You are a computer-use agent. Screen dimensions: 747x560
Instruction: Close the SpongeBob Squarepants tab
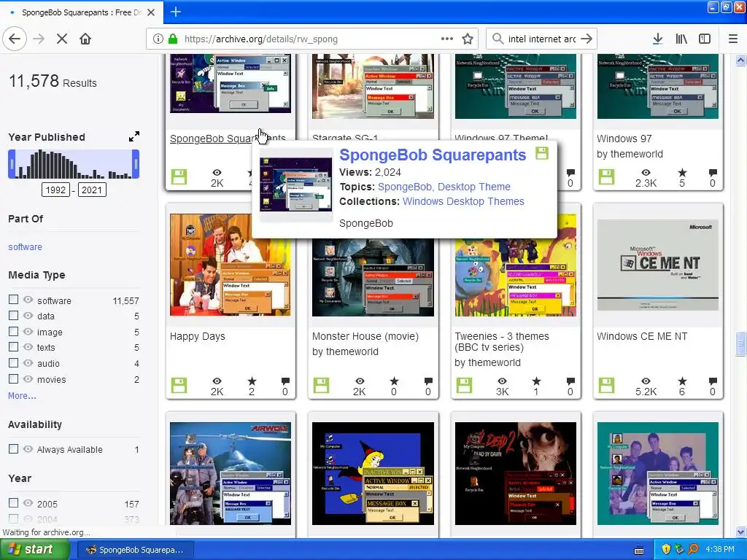[x=151, y=12]
